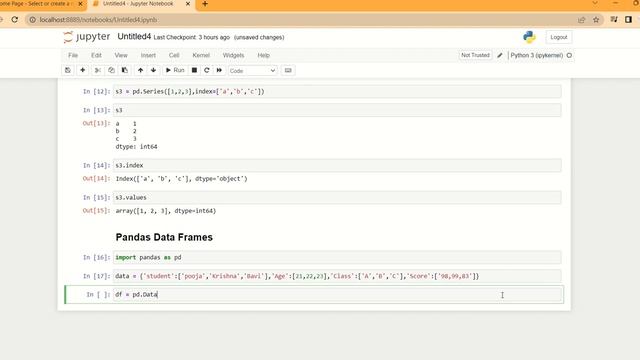Image resolution: width=640 pixels, height=360 pixels.
Task: Click the active cell with df = pd.Data
Action: (338, 295)
